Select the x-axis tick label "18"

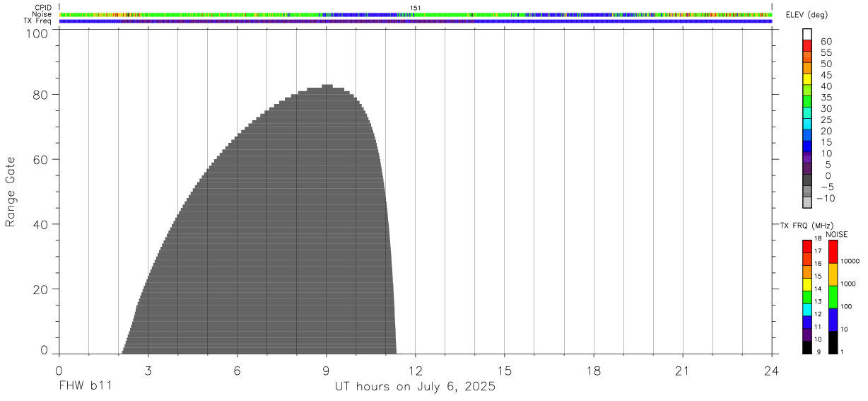[593, 371]
